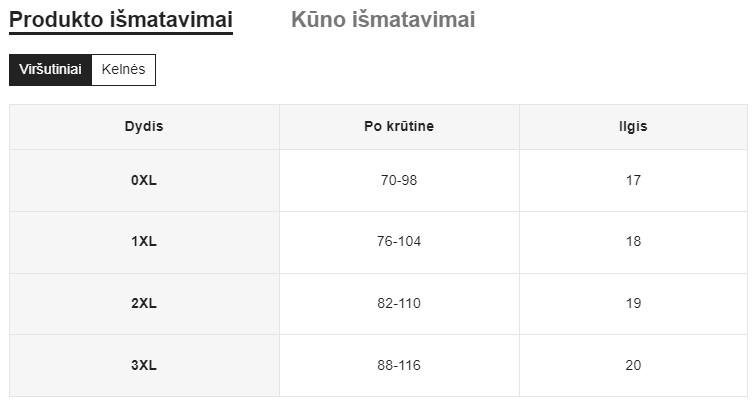Screen dimensions: 756x403
Task: Click the 82-110 chest measurement cell
Action: coord(399,304)
